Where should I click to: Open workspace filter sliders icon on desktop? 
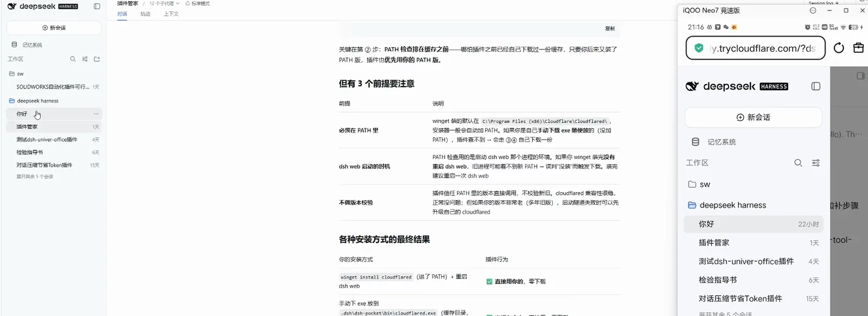pyautogui.click(x=85, y=59)
